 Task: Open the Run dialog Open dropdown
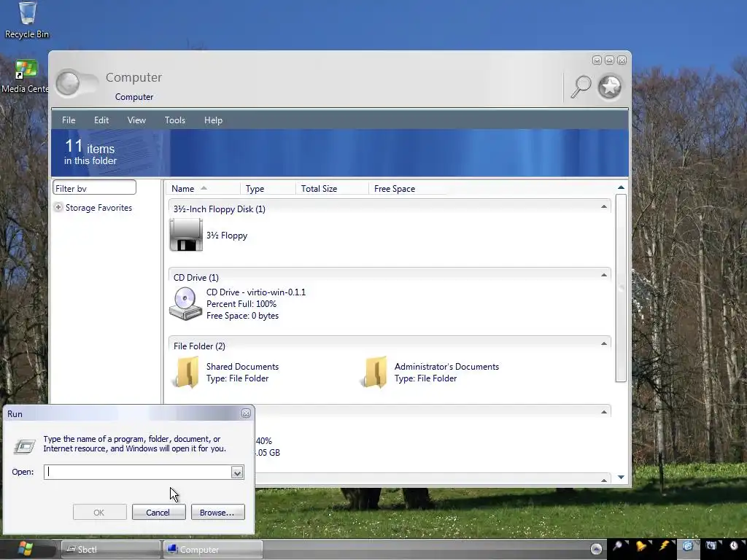click(237, 472)
